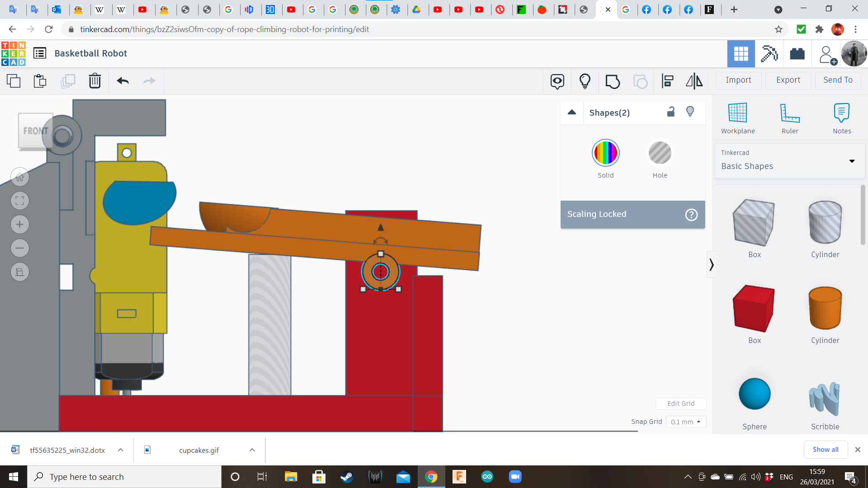Collapse the shape library side panel
Screen dimensions: 868x488
tap(712, 264)
